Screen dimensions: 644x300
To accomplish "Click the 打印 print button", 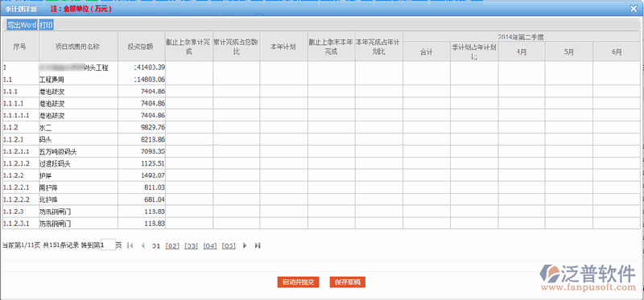I will click(46, 25).
